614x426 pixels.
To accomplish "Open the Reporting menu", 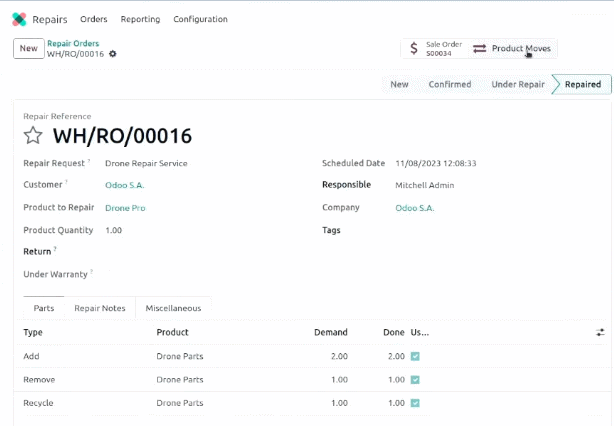I will click(x=140, y=19).
